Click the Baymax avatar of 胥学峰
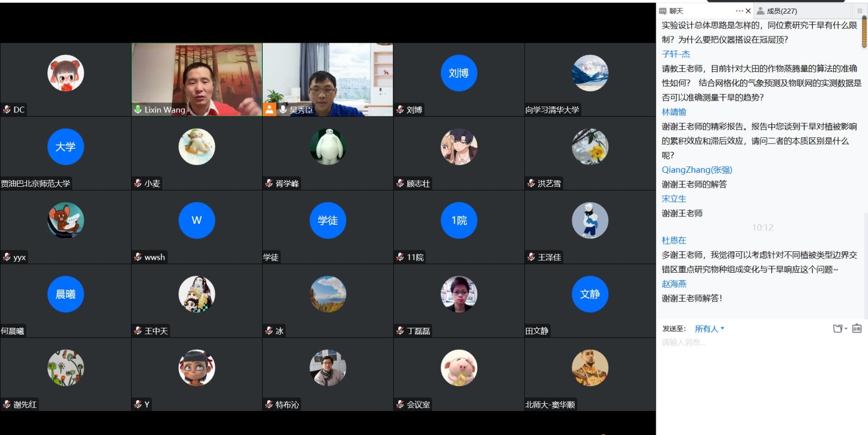Screen dimensions: 868x435 tap(328, 147)
